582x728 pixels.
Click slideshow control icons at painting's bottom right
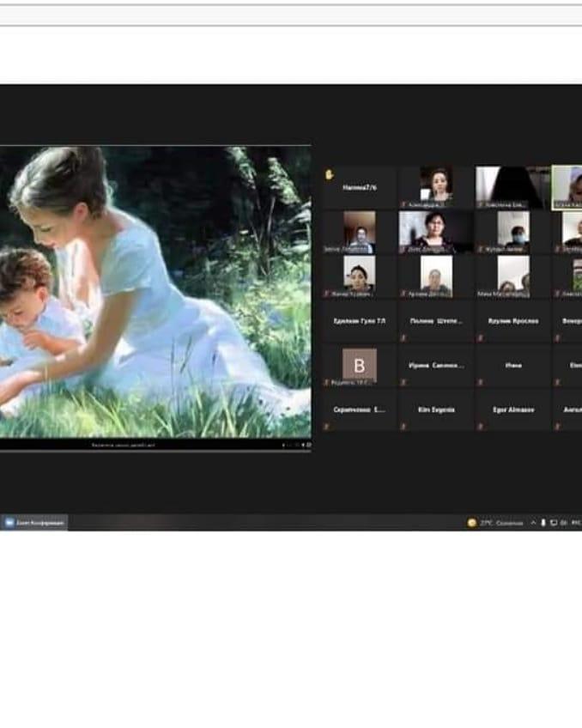[296, 445]
